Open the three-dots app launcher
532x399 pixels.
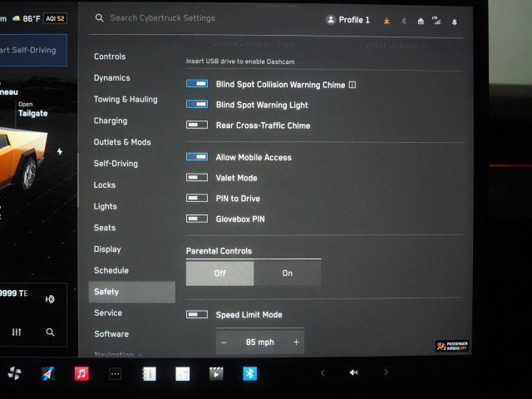pyautogui.click(x=116, y=374)
